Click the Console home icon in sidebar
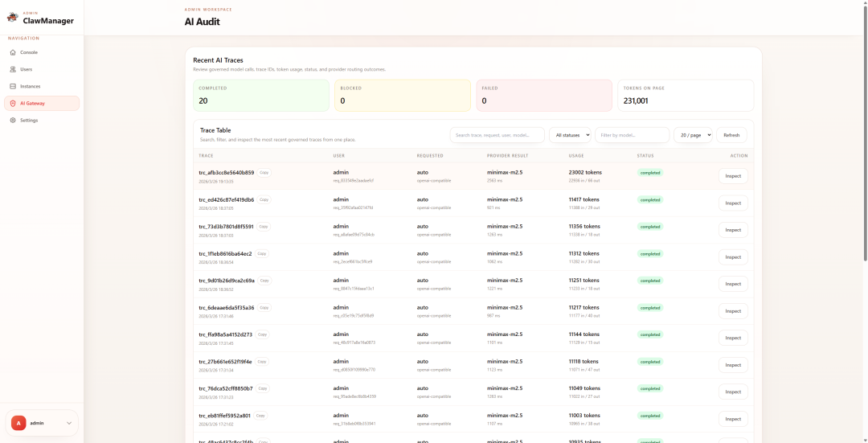Viewport: 868px width, 443px height. [x=13, y=52]
